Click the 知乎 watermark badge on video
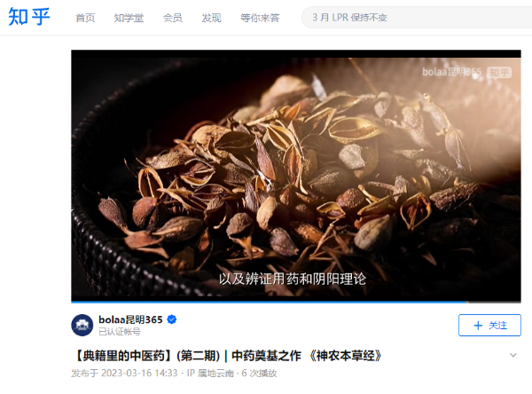 pyautogui.click(x=499, y=73)
